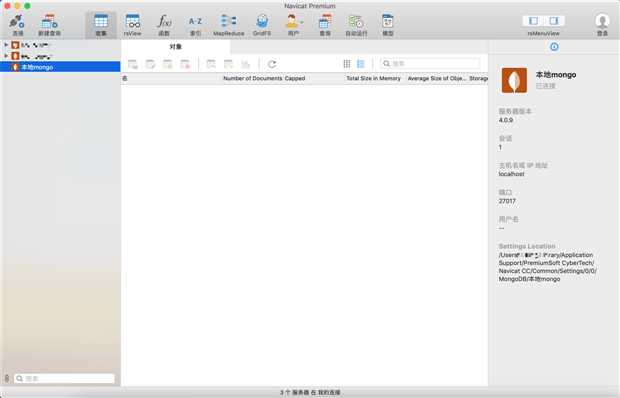Select the second connection item in sidebar
This screenshot has height=398, width=620.
60,56
